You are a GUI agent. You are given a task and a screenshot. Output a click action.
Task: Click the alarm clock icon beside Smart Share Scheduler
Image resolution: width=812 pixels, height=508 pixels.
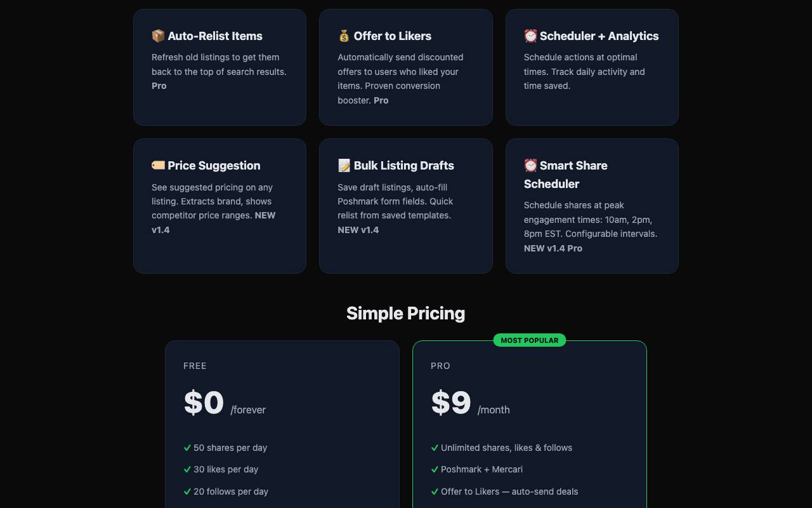530,166
